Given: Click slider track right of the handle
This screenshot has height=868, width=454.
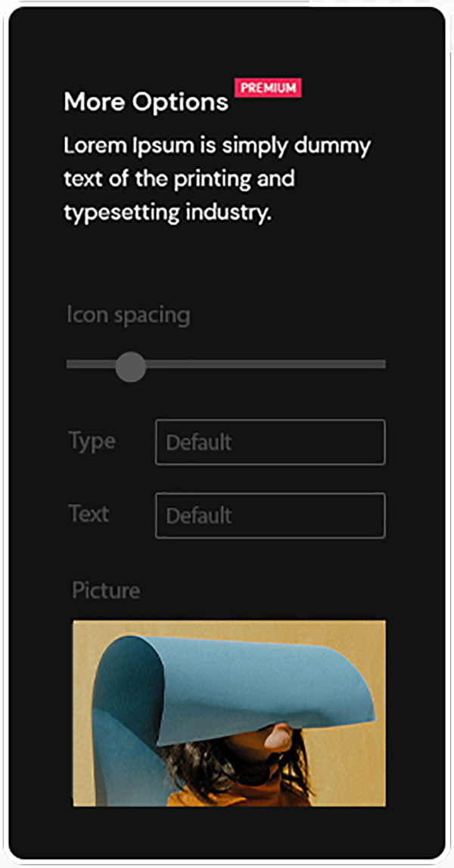Looking at the screenshot, I should coord(265,364).
